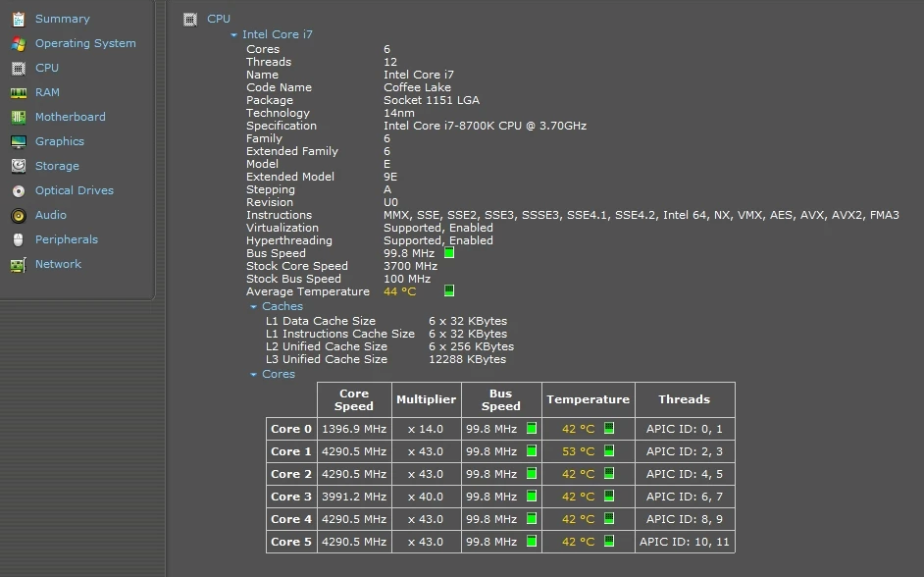The image size is (924, 577).
Task: Select the Average Temperature value 44 °C
Action: pyautogui.click(x=399, y=291)
